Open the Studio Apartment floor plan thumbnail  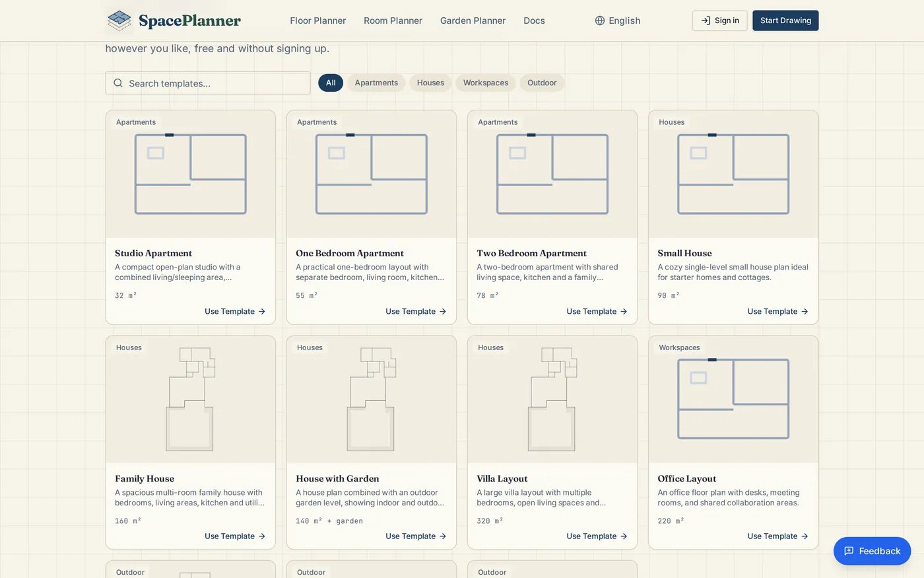tap(191, 174)
